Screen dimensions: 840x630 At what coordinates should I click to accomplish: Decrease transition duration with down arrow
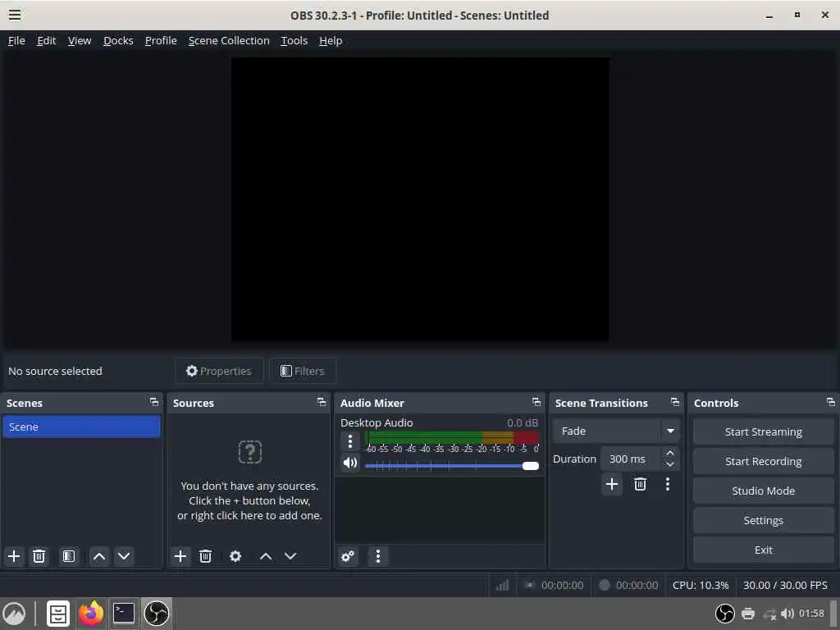pos(669,465)
